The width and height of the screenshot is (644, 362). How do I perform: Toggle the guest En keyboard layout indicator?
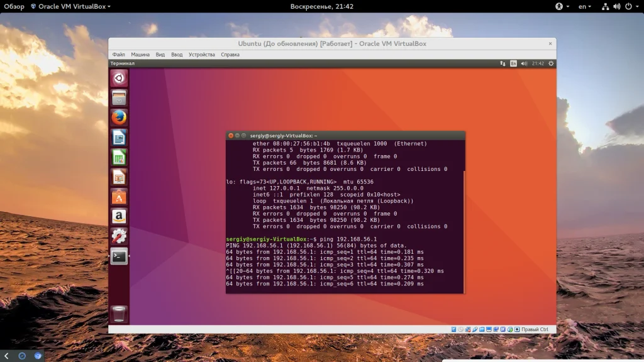[513, 63]
